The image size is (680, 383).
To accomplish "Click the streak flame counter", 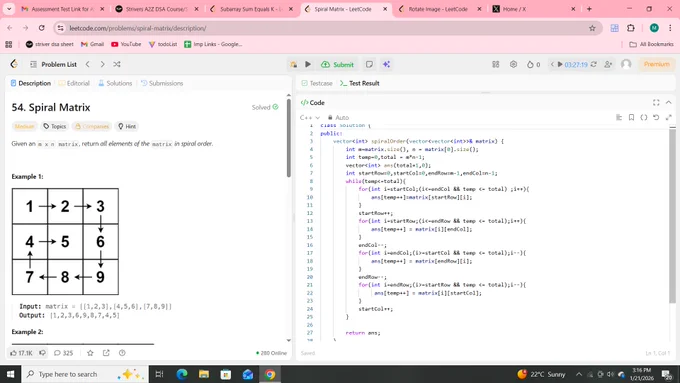I will tap(533, 64).
